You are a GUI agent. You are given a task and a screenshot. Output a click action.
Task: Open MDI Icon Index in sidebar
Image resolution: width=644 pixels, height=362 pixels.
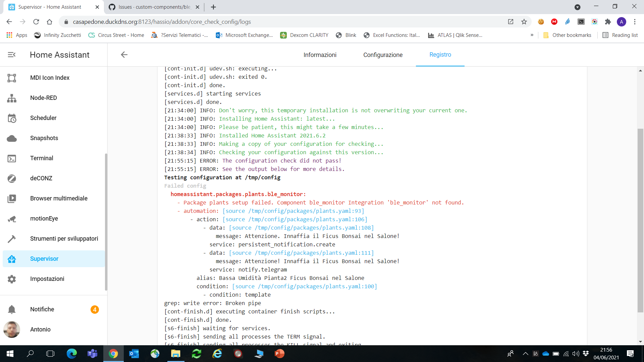(x=54, y=78)
